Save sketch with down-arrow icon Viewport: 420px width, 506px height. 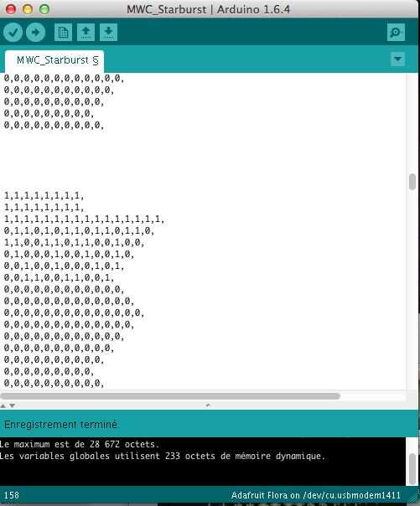[x=108, y=33]
